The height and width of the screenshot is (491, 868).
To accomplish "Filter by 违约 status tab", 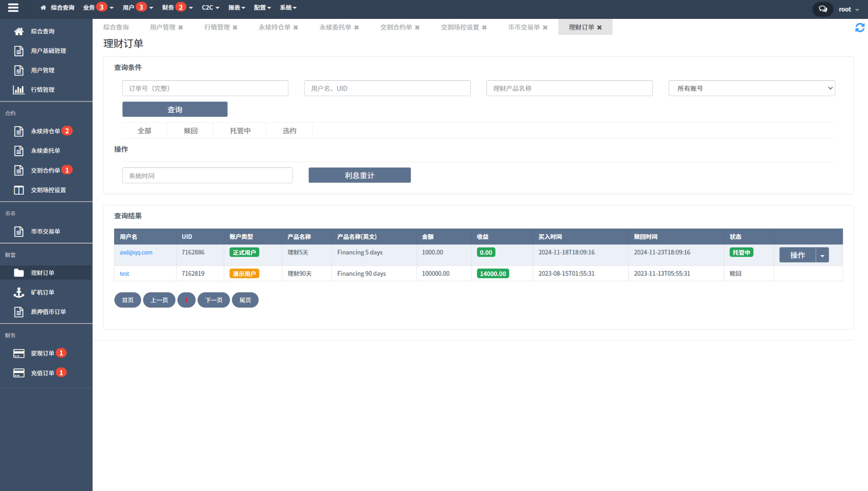I will click(289, 131).
